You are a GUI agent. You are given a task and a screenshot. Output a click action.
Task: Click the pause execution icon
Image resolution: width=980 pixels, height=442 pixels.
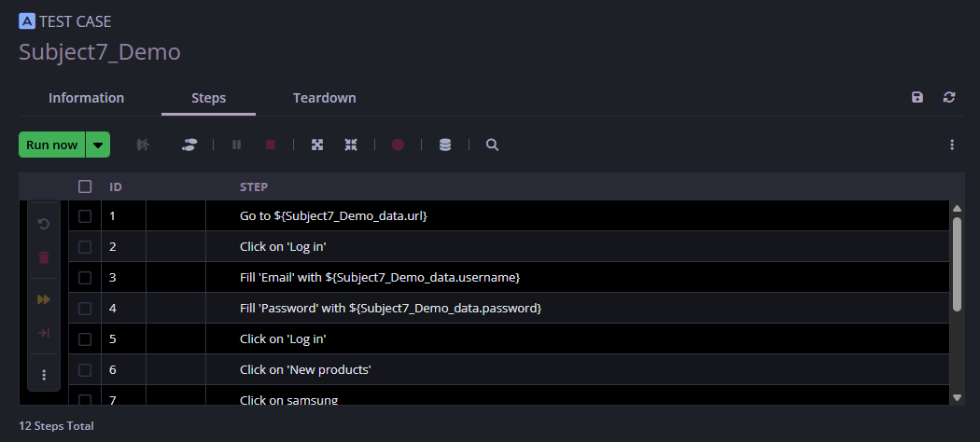tap(236, 145)
